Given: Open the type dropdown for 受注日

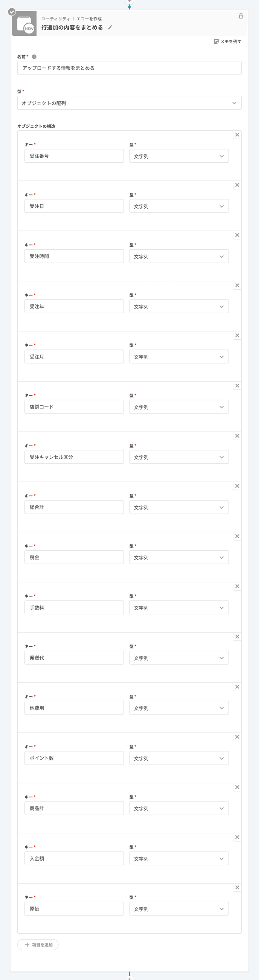Looking at the screenshot, I should (x=179, y=206).
